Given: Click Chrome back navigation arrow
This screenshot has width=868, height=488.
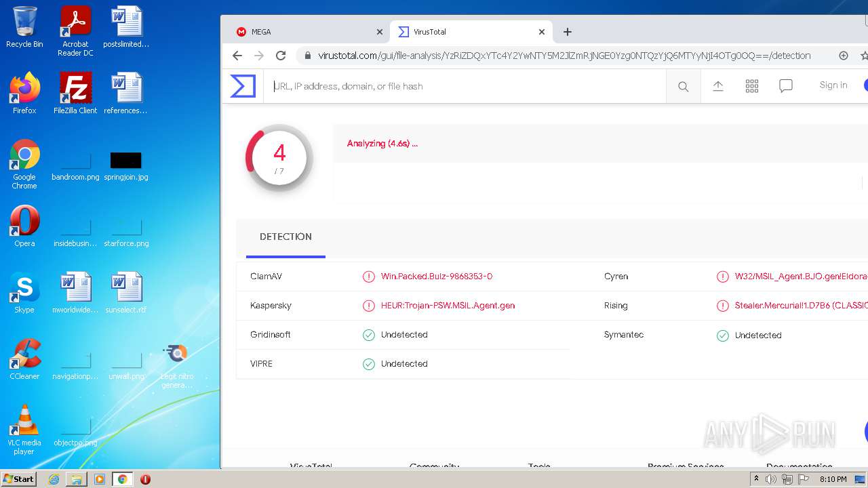Looking at the screenshot, I should pos(237,56).
